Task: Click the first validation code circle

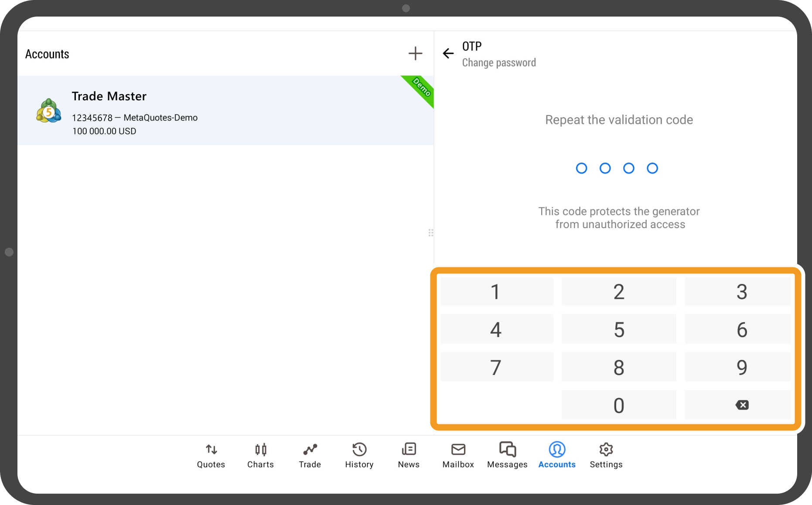Action: coord(581,168)
